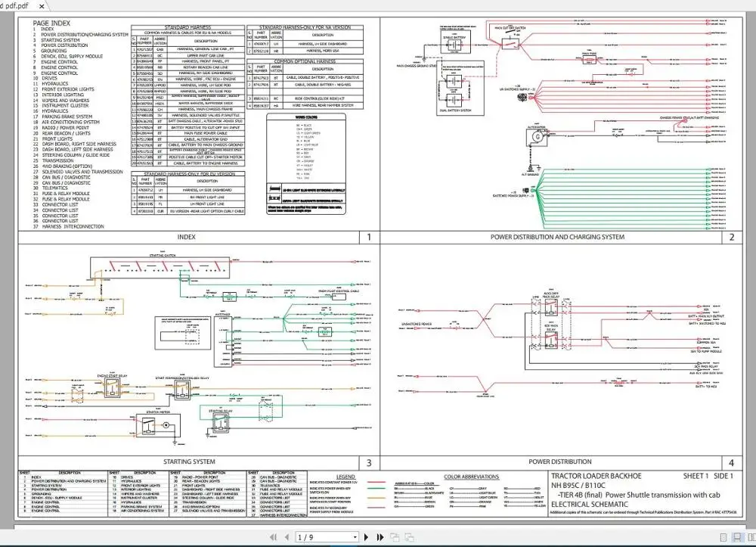Jump to the last page with the skip icon
Viewport: 756px width, 547px height.
coord(380,537)
